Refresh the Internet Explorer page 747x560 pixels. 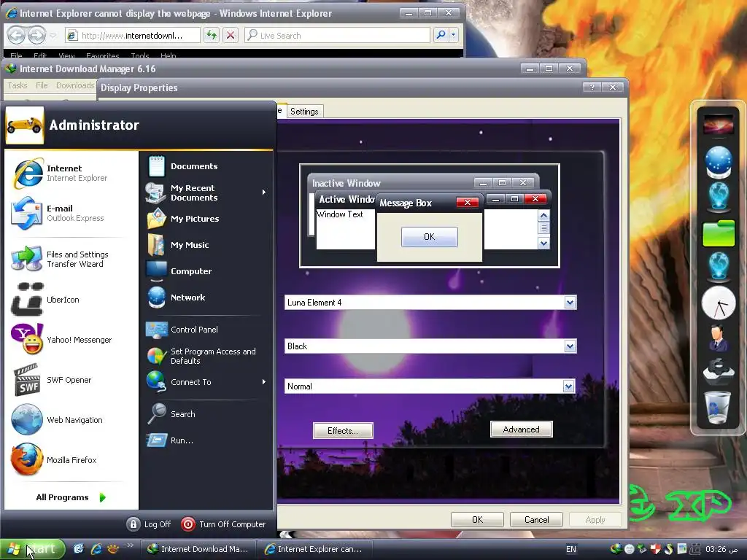click(x=212, y=35)
